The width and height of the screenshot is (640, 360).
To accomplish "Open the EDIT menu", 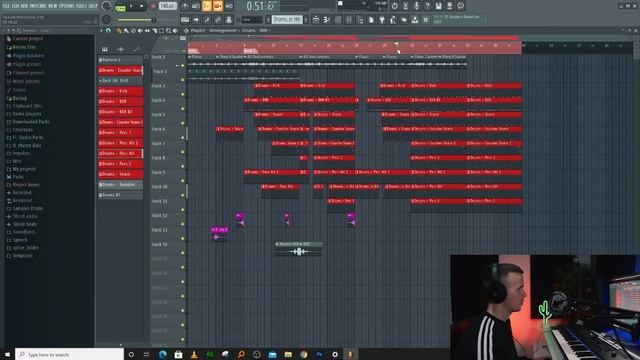I will point(16,6).
